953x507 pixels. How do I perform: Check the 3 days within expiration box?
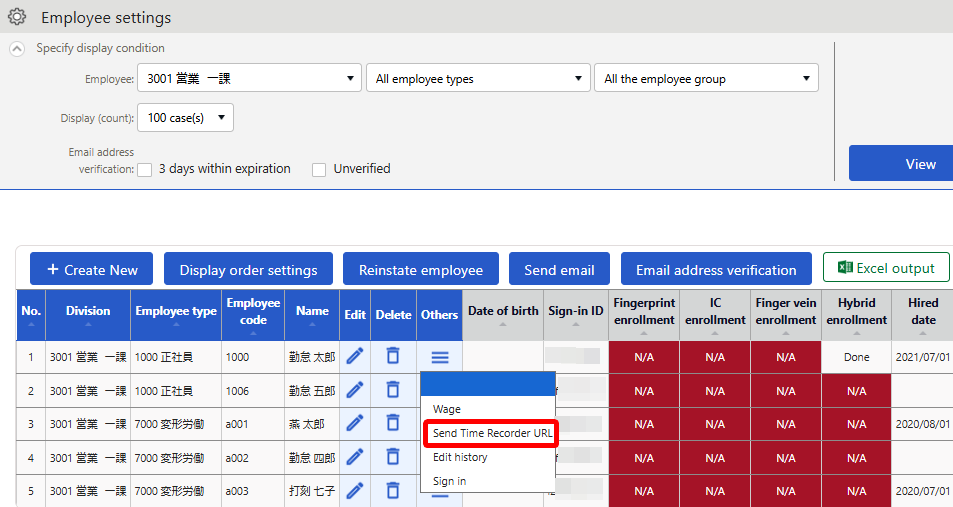[145, 170]
